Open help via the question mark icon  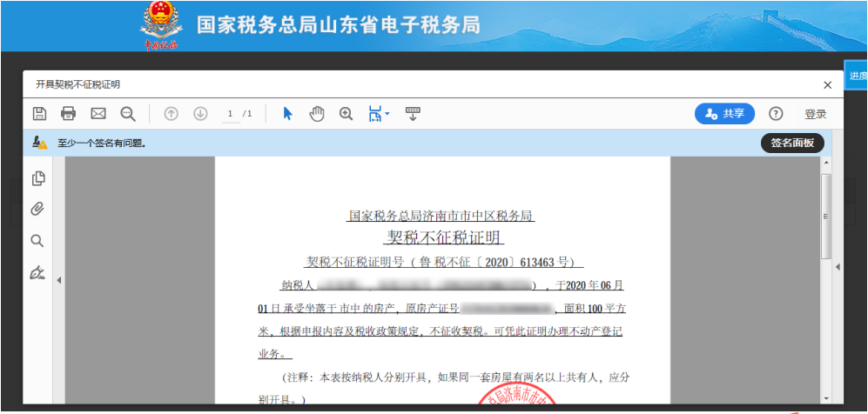click(x=776, y=114)
